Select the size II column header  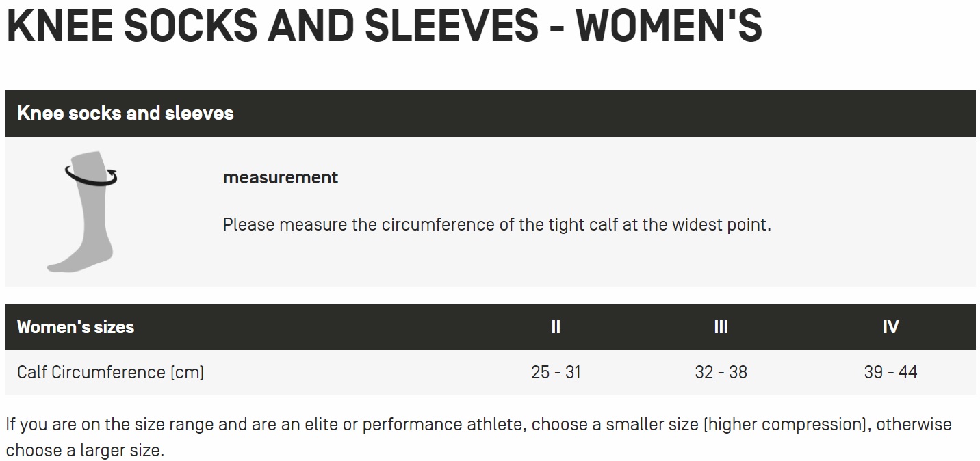coord(556,327)
